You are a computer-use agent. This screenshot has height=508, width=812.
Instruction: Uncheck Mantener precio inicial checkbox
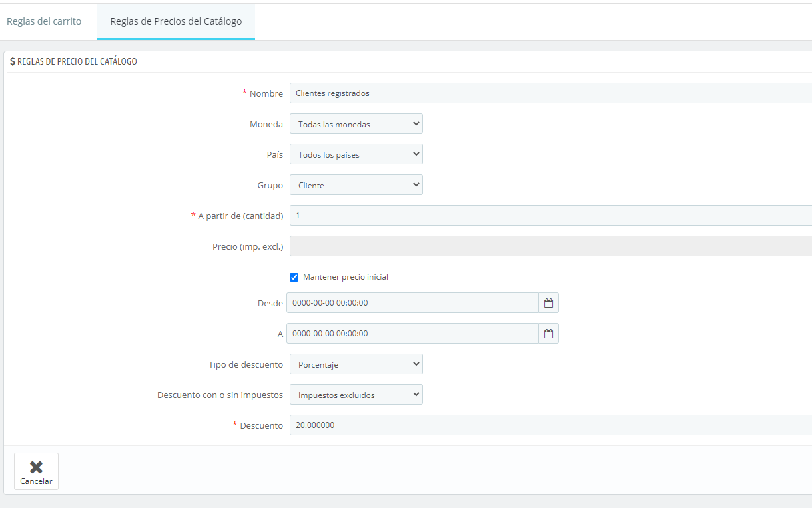294,277
